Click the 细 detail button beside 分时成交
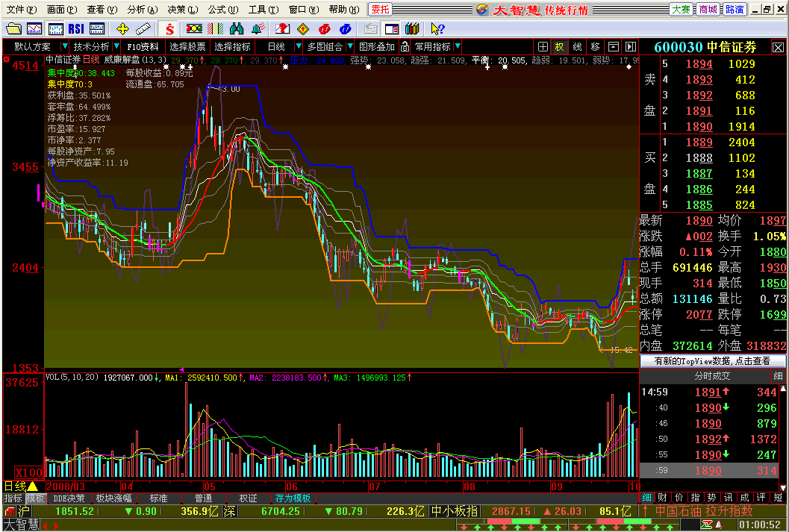789x532 pixels. (x=778, y=375)
